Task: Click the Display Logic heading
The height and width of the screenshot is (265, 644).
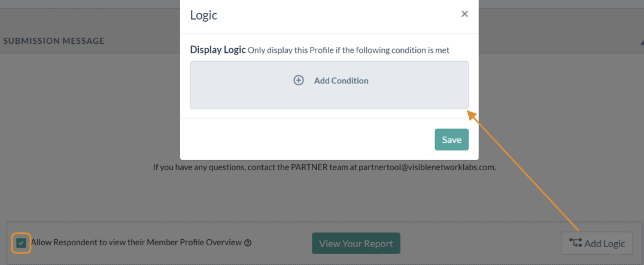Action: coord(218,50)
